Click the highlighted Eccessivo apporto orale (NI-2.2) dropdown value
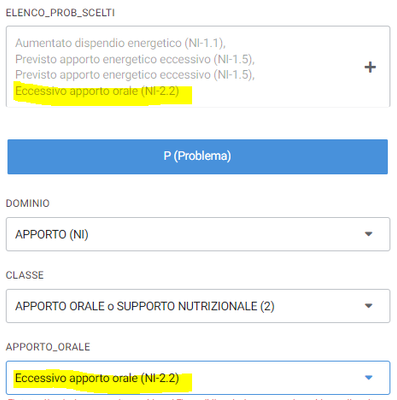 [97, 378]
